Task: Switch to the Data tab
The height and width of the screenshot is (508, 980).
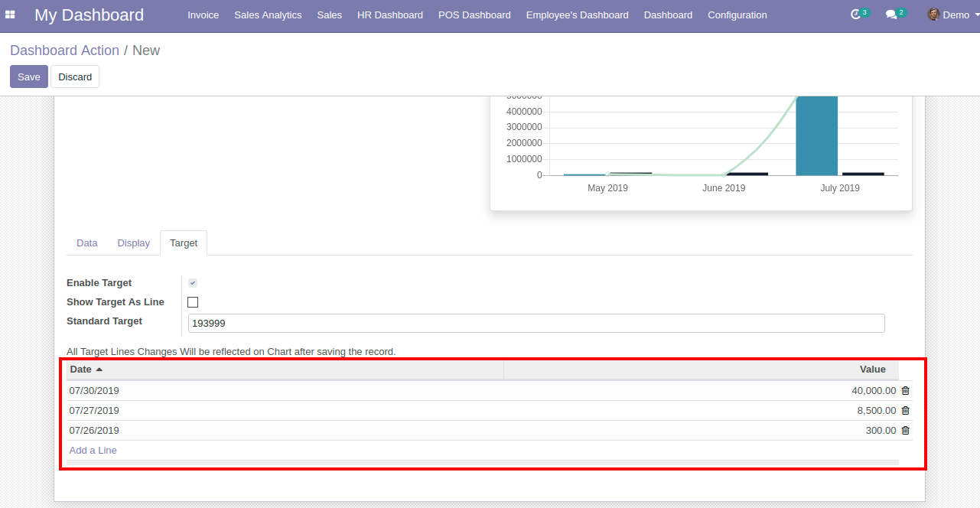Action: pos(87,243)
